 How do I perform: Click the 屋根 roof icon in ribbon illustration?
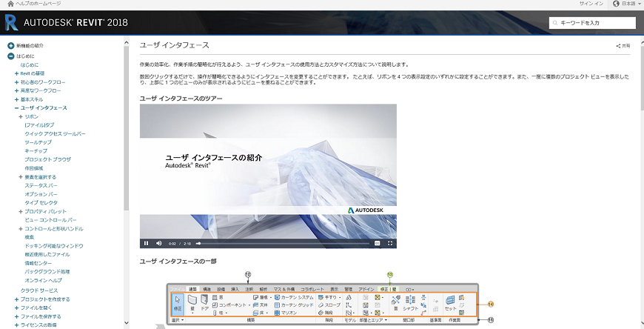(x=255, y=297)
